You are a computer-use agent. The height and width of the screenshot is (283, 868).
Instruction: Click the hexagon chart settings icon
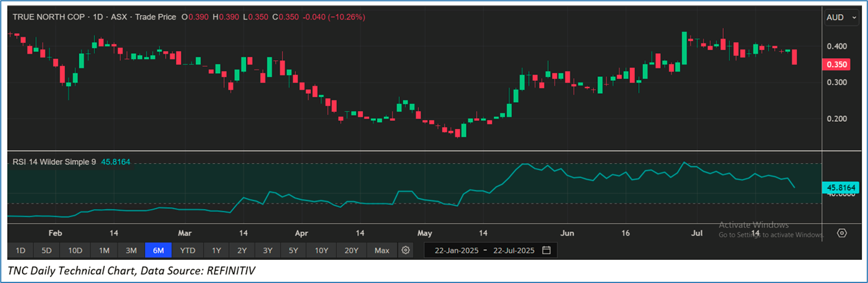click(841, 233)
